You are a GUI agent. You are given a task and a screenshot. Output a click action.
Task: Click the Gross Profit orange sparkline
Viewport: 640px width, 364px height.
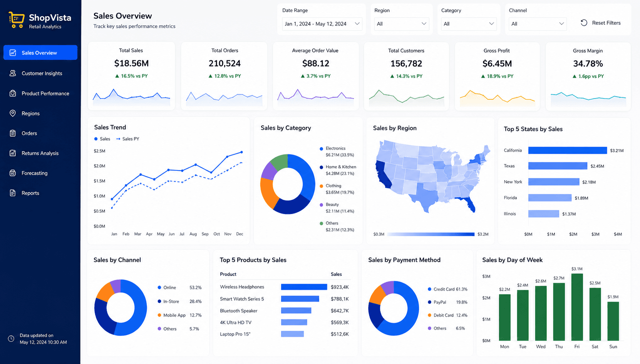click(497, 98)
